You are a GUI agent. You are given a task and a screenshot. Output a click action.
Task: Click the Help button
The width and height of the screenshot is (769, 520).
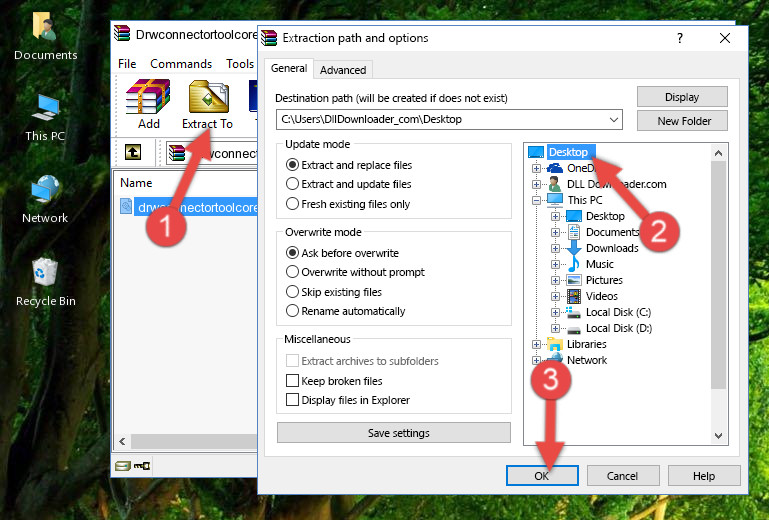point(704,476)
